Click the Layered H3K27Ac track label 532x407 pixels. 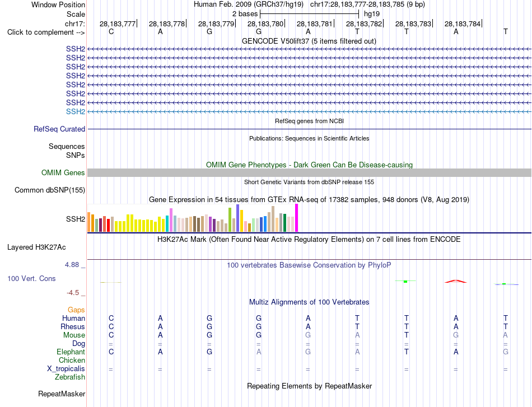36,247
